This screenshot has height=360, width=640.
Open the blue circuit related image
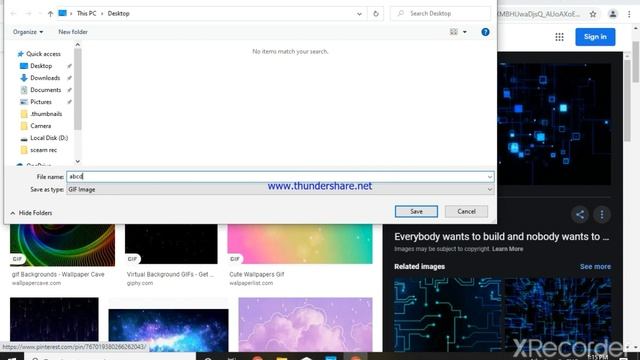click(448, 315)
